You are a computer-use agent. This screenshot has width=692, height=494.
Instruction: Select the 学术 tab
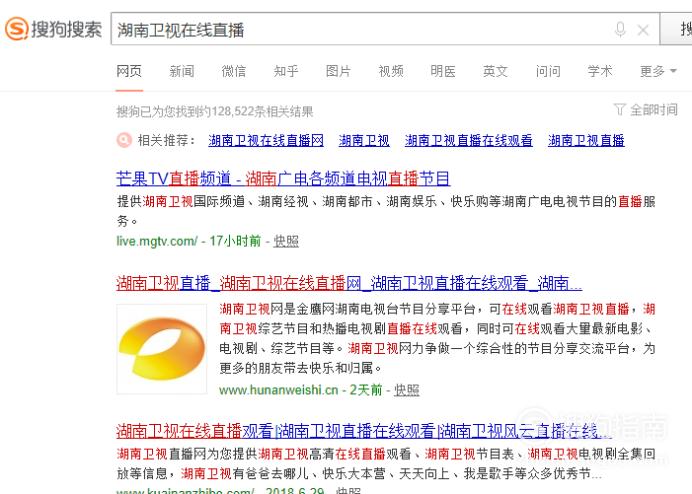click(x=600, y=71)
